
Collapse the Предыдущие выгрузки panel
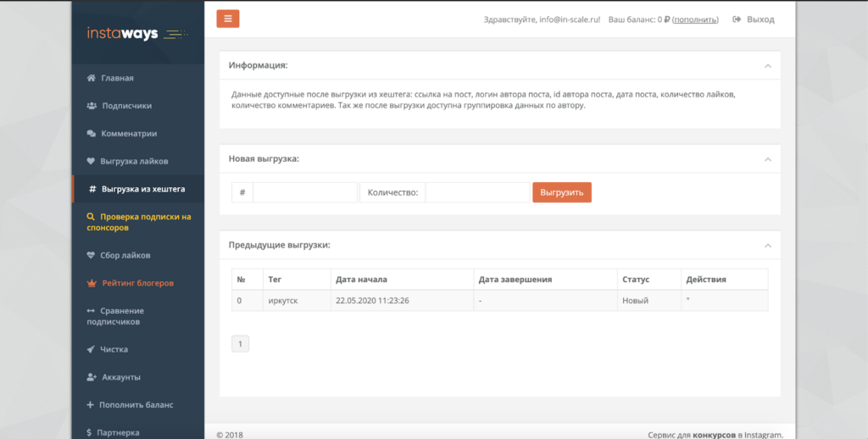[767, 246]
